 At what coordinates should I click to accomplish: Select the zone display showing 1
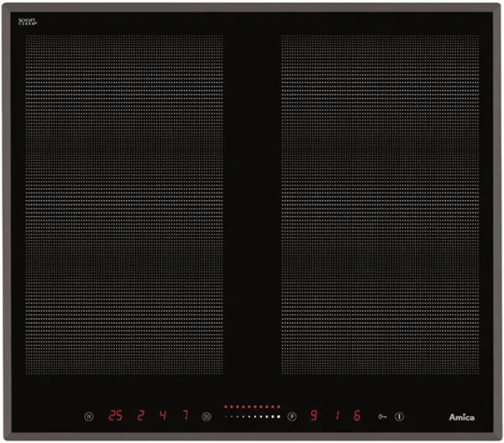coord(337,415)
